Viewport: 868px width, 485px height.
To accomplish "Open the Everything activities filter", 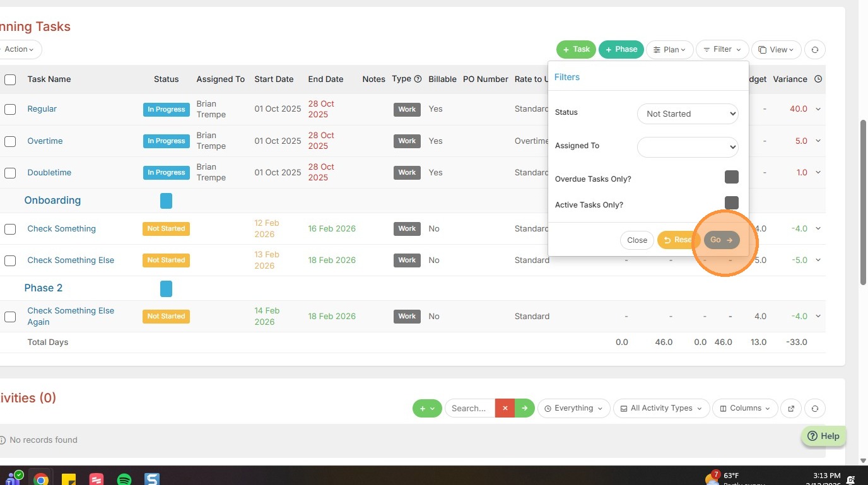I will tap(574, 409).
